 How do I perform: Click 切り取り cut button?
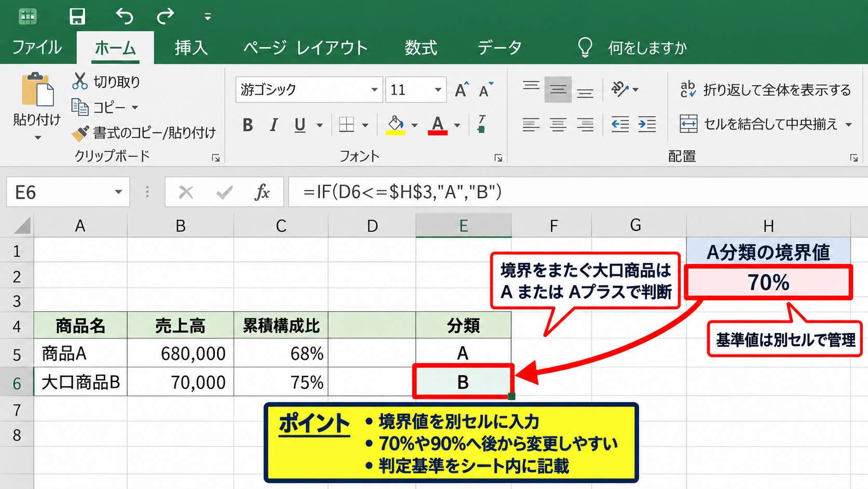click(x=106, y=82)
